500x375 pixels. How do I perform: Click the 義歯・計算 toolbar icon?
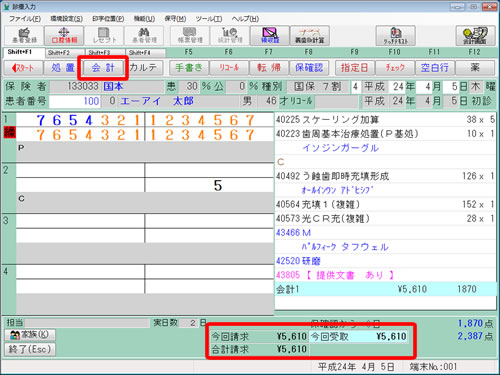pyautogui.click(x=310, y=35)
